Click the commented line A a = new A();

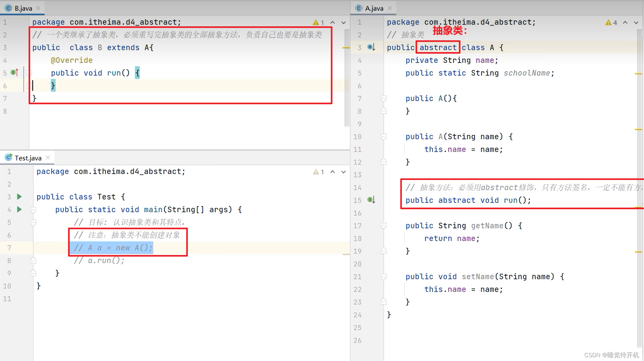tap(113, 247)
